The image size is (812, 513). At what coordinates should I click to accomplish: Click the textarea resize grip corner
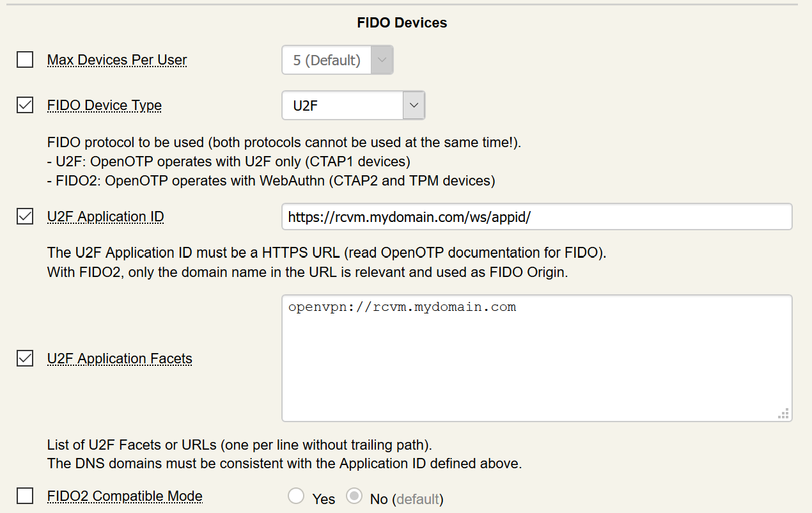tap(784, 414)
